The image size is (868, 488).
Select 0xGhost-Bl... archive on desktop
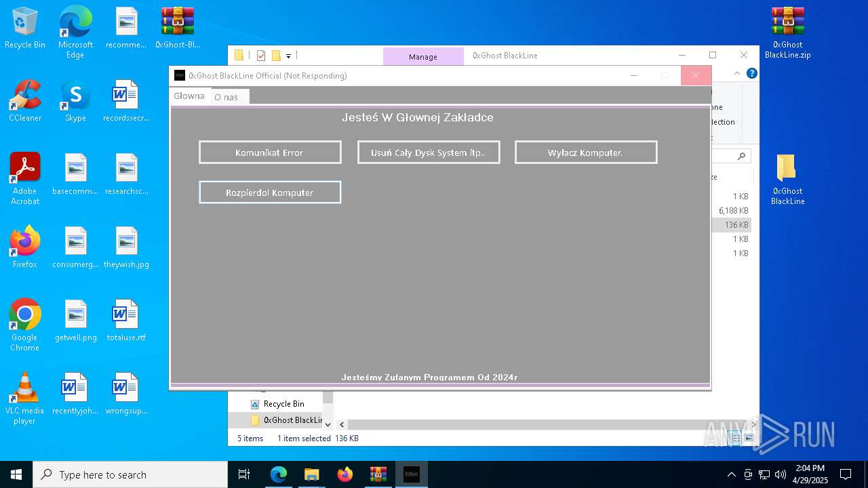[178, 28]
